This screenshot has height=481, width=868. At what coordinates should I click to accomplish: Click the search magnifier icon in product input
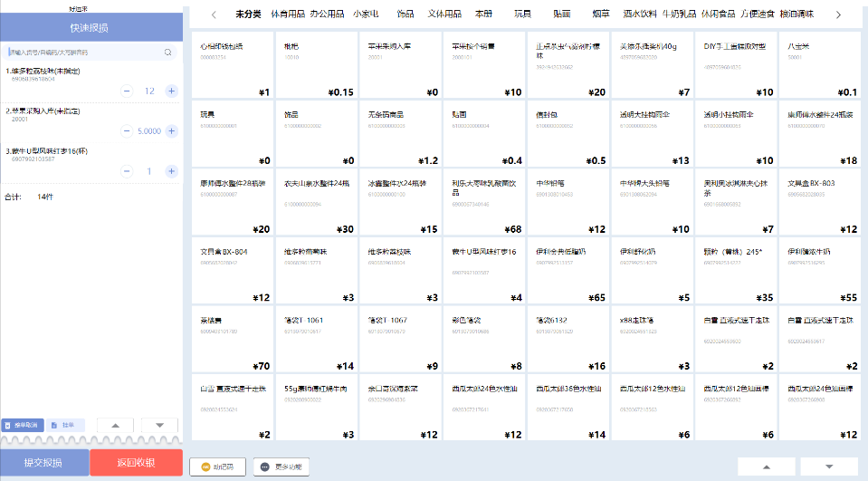[x=167, y=53]
